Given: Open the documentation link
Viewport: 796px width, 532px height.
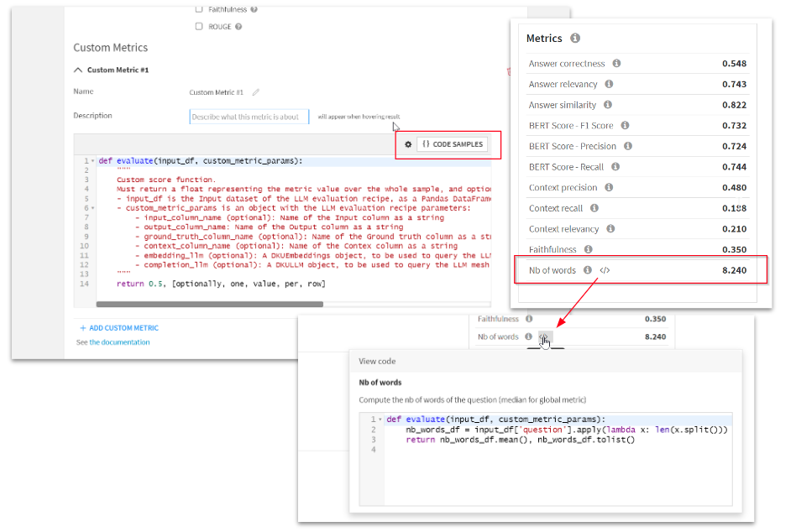Looking at the screenshot, I should (119, 342).
